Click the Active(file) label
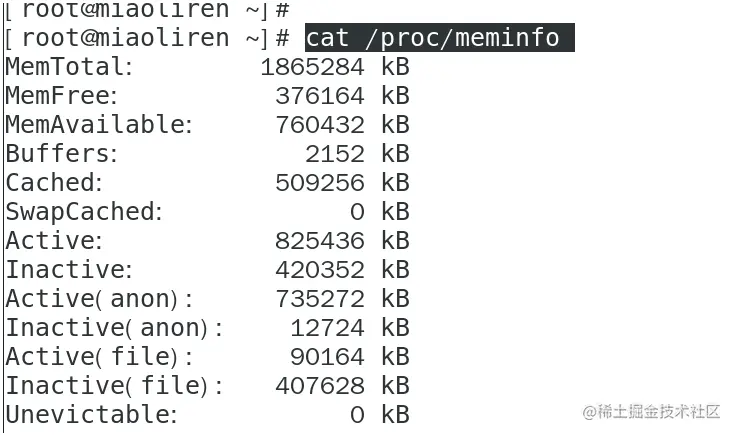 [x=99, y=357]
